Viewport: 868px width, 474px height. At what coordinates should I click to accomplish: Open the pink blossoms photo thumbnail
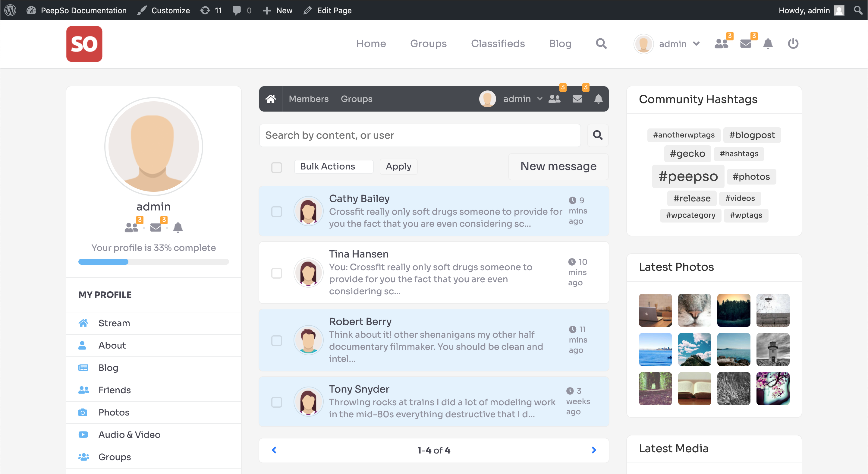tap(773, 388)
